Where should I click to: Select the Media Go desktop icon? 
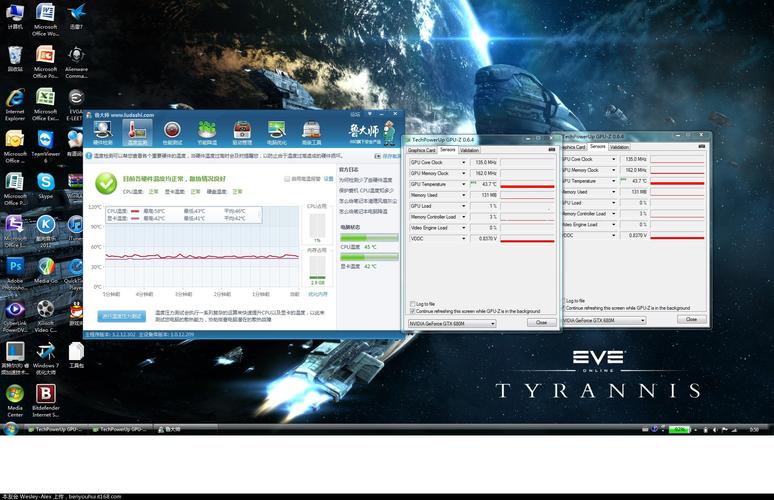tap(45, 270)
